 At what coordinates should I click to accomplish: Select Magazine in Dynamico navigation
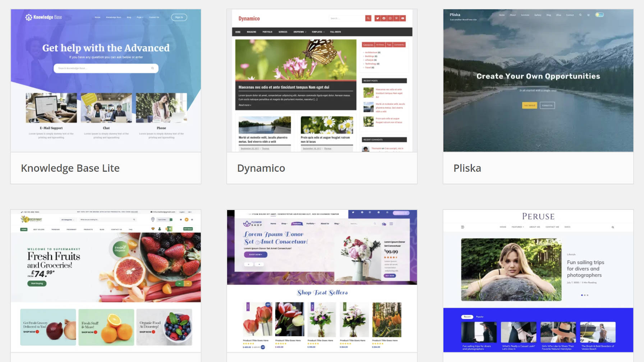tap(252, 32)
